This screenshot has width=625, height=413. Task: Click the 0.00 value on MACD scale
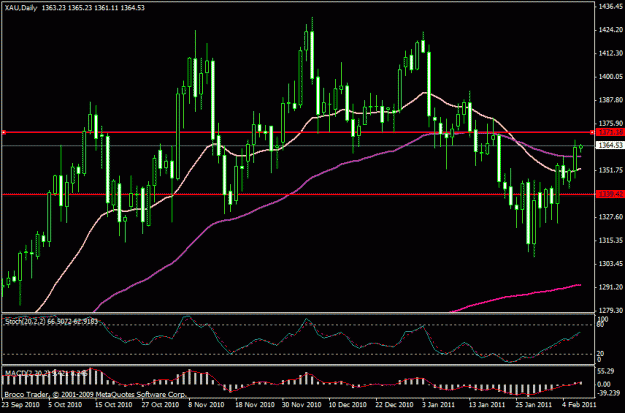[x=604, y=384]
